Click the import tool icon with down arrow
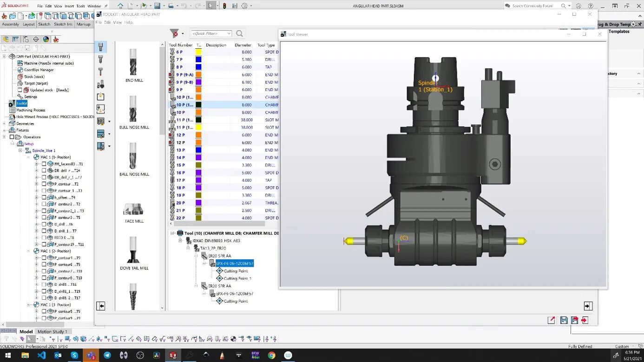 [100, 97]
